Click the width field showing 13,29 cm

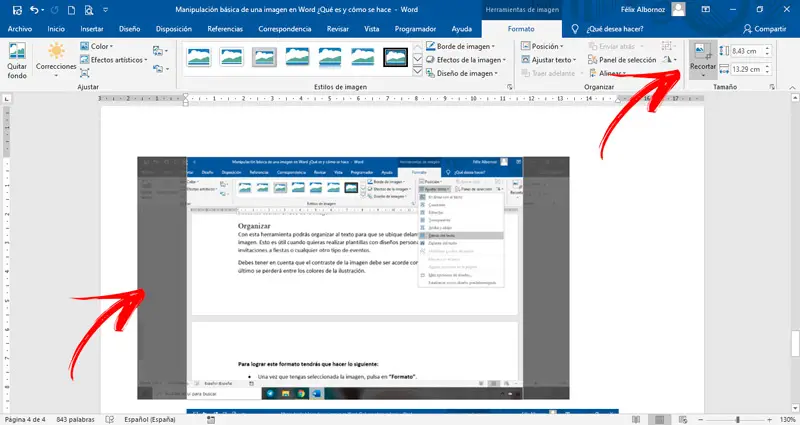point(746,69)
